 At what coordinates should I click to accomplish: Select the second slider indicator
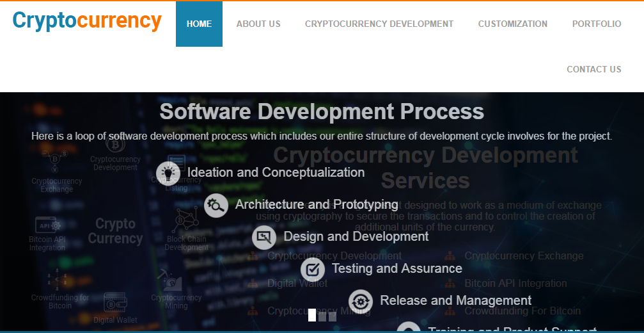pyautogui.click(x=322, y=316)
